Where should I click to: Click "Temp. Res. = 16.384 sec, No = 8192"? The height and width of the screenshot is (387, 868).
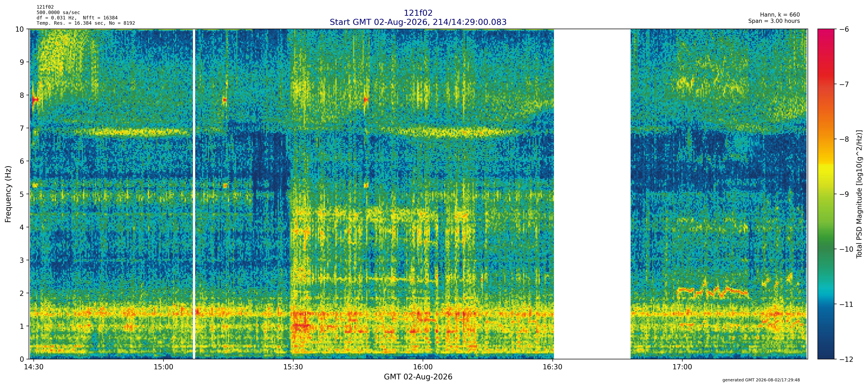[86, 23]
